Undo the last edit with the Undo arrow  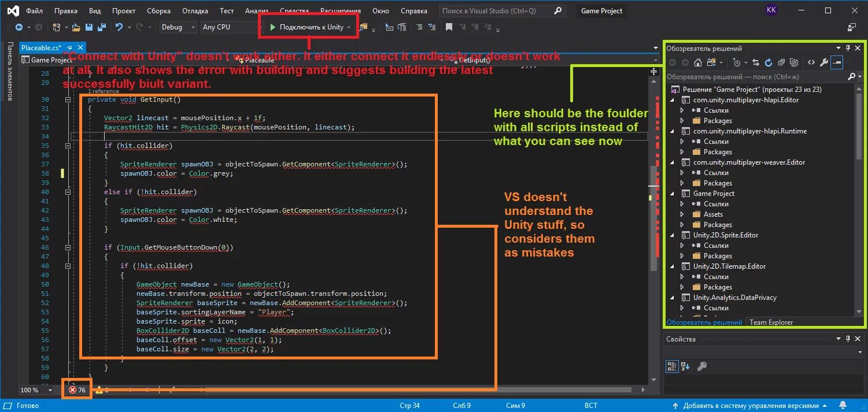(119, 27)
